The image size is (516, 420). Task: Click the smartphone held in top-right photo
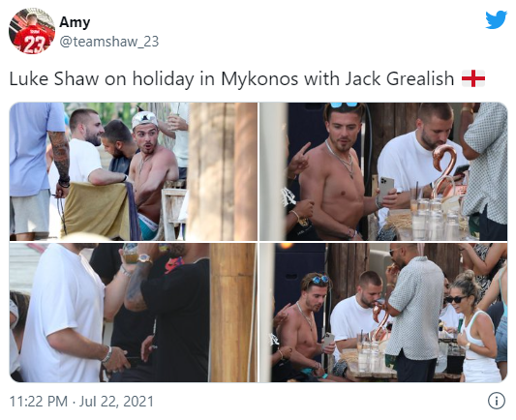(x=386, y=190)
